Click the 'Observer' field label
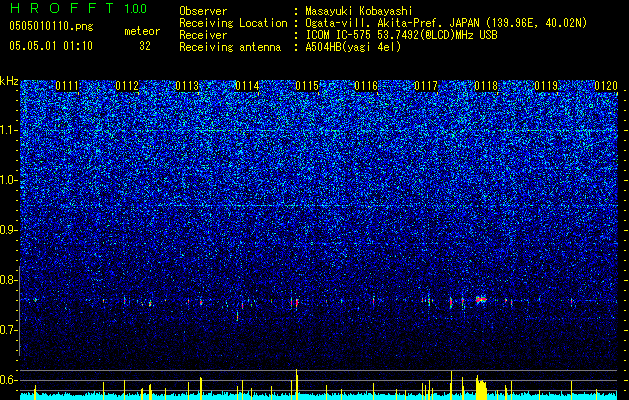The image size is (629, 400). 203,11
